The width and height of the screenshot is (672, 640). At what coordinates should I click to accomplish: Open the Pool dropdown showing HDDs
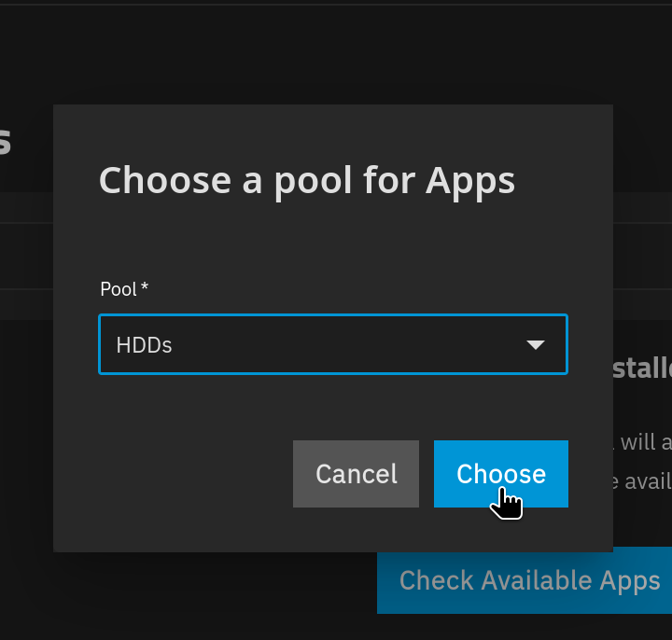[333, 344]
